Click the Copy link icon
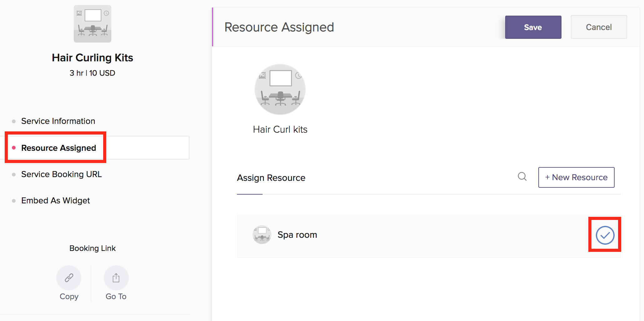 [69, 278]
